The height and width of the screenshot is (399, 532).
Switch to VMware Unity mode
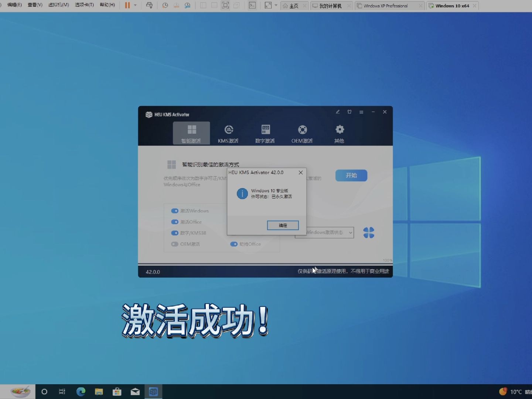pyautogui.click(x=236, y=5)
